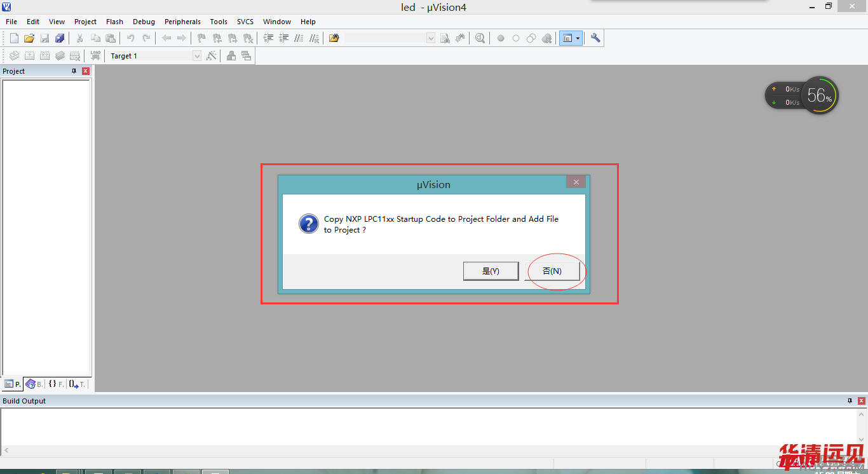Screen dimensions: 868x474
Task: Click the New file toolbar icon
Action: (14, 38)
